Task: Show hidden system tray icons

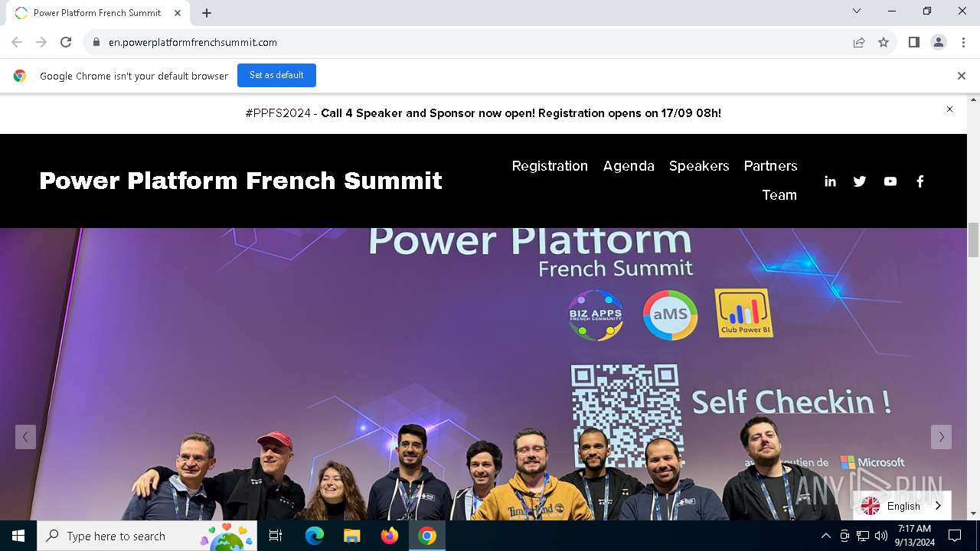Action: coord(825,536)
